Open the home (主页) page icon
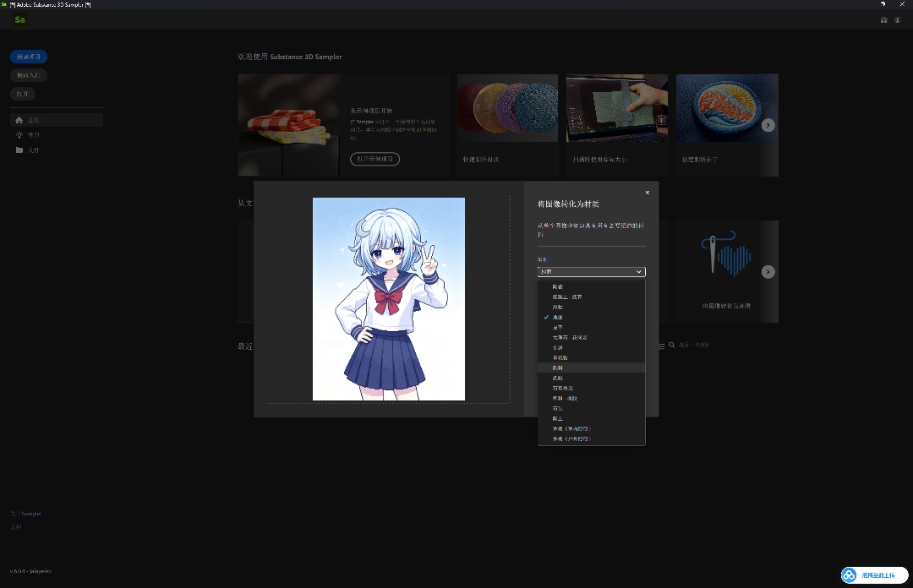The width and height of the screenshot is (913, 588). point(19,120)
